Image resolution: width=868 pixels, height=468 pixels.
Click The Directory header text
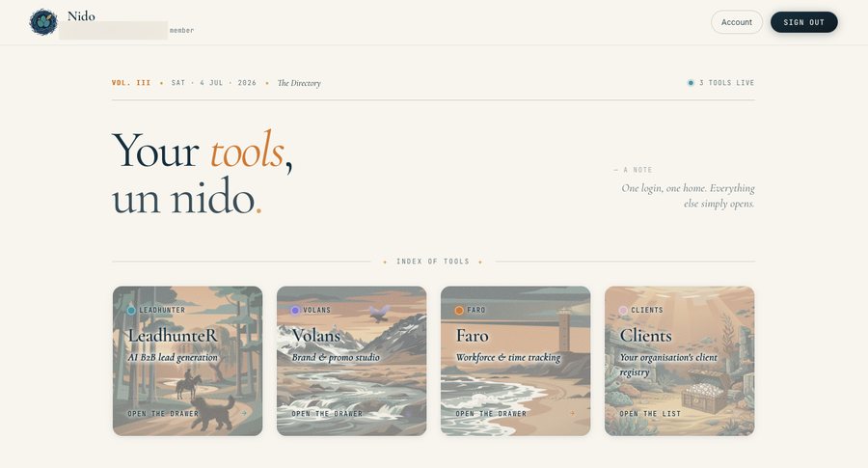pos(299,83)
